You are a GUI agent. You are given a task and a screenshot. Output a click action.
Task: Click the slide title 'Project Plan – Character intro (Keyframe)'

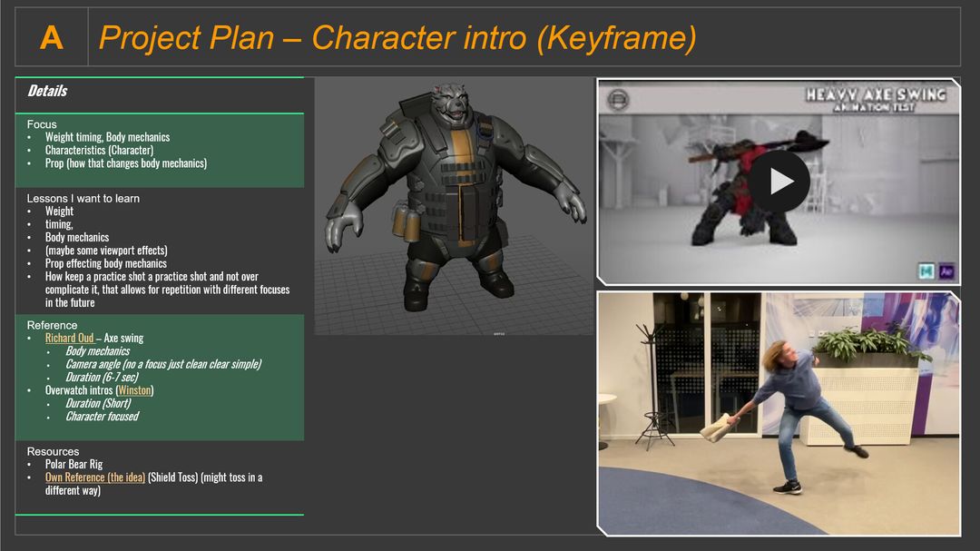click(397, 37)
